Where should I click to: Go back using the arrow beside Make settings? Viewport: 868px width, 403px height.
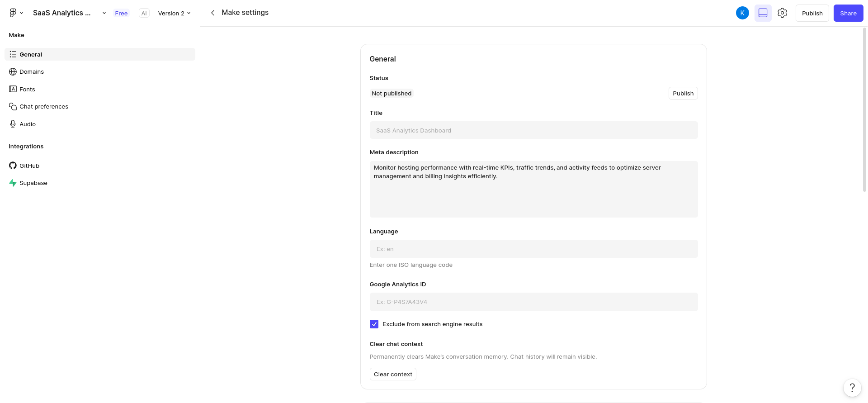tap(212, 13)
